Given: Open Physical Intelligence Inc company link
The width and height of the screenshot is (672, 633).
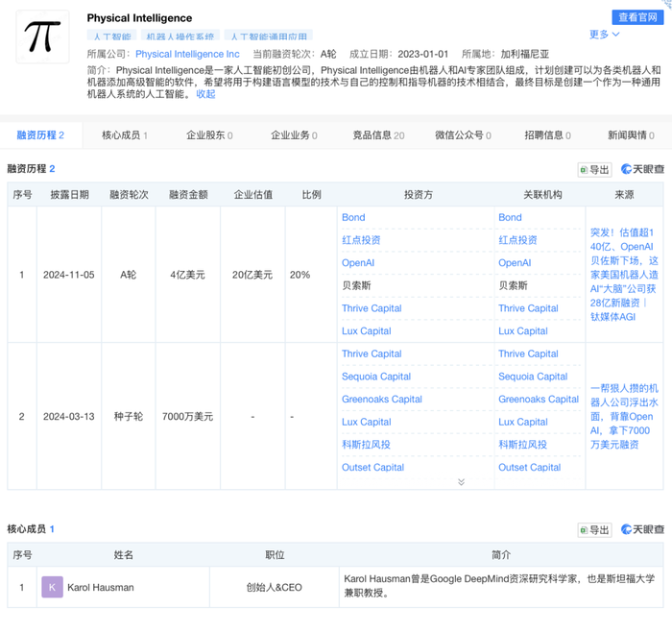Looking at the screenshot, I should click(187, 54).
